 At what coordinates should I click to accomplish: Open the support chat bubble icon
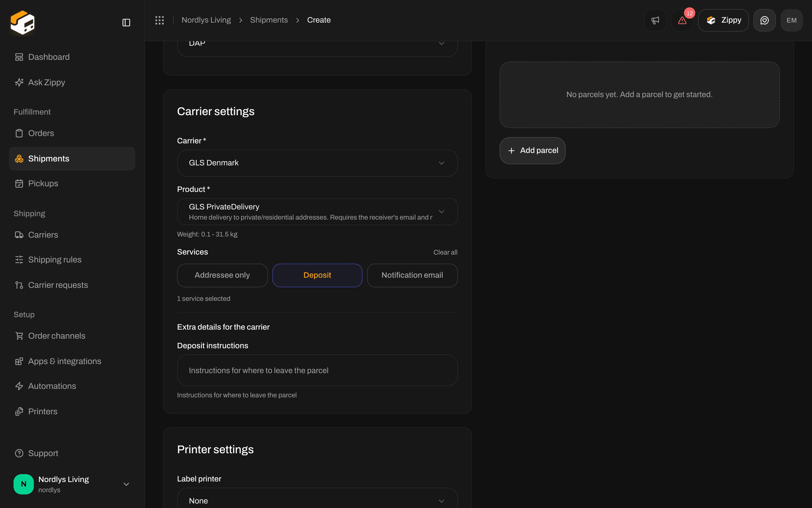[x=764, y=20]
